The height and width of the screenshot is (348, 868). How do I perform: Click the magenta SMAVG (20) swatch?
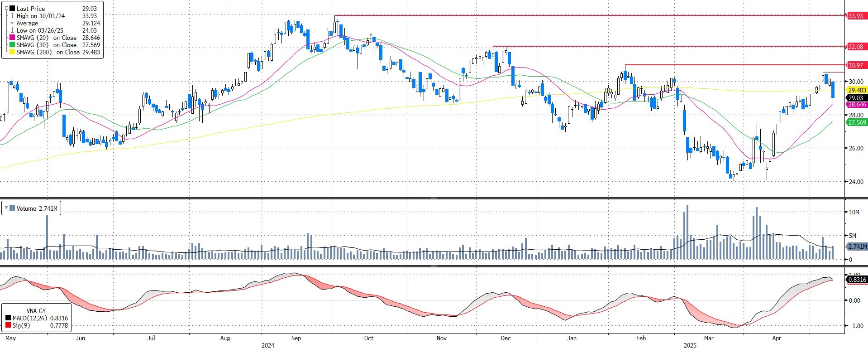click(x=12, y=38)
